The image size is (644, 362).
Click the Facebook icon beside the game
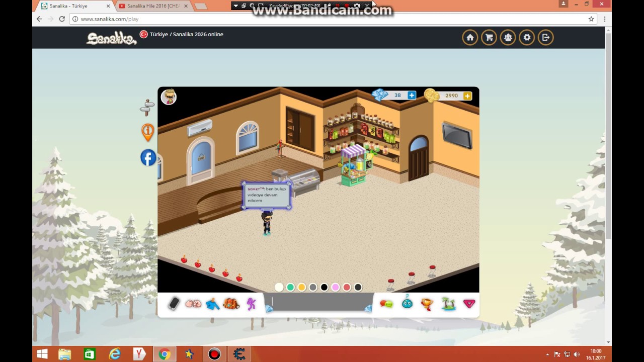tap(148, 157)
